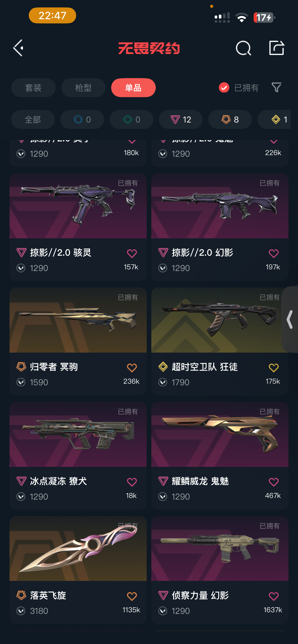Viewport: 298px width, 644px height.
Task: Favorite 掠影//2.0 骇灵 with the heart icon
Action: click(x=132, y=254)
